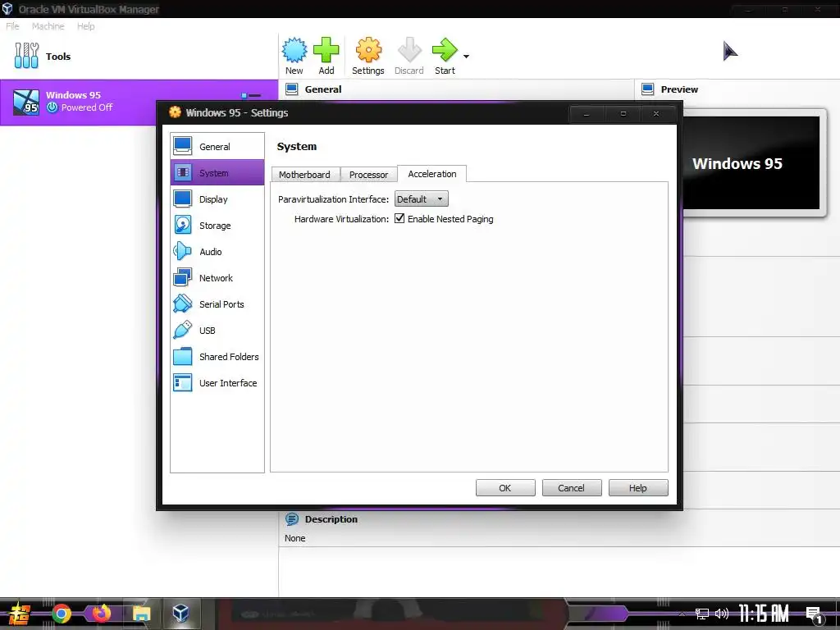The height and width of the screenshot is (630, 840).
Task: Select the Acceleration tab
Action: 432,174
